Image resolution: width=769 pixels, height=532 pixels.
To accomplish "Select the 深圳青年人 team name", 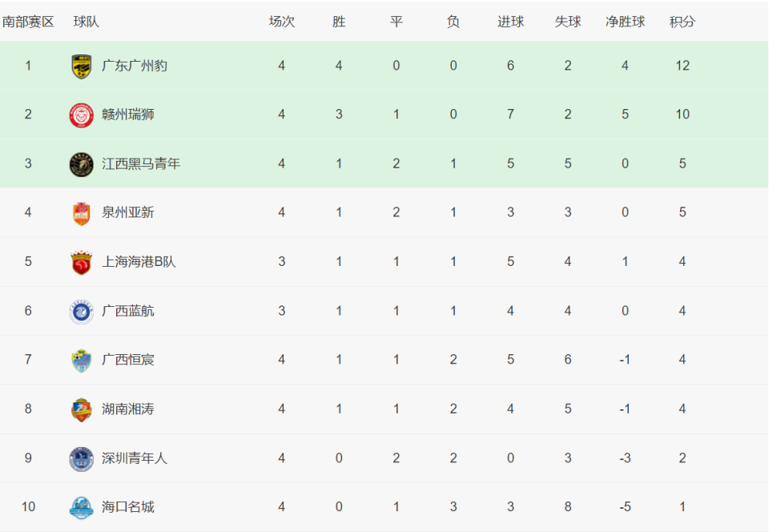I will coord(135,458).
